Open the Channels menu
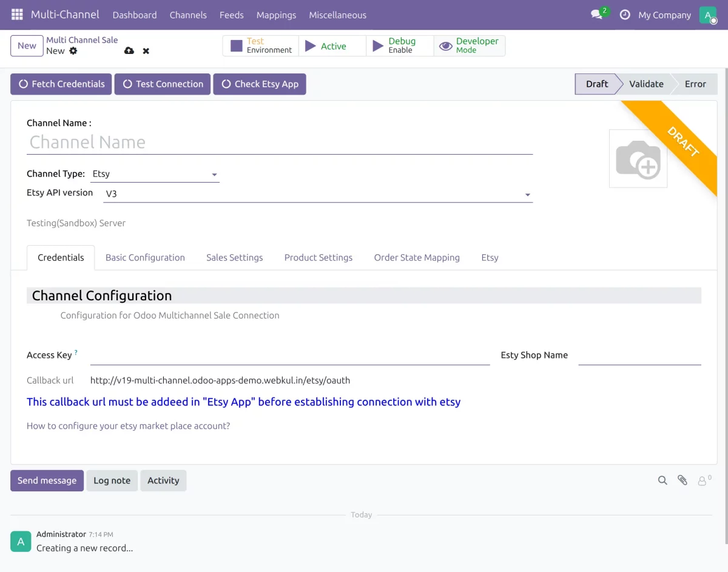Image resolution: width=728 pixels, height=572 pixels. [x=188, y=15]
